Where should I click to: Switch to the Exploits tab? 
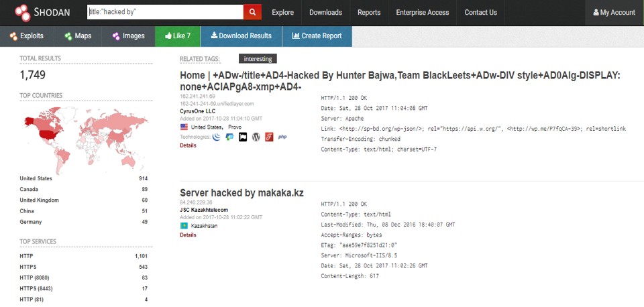27,36
